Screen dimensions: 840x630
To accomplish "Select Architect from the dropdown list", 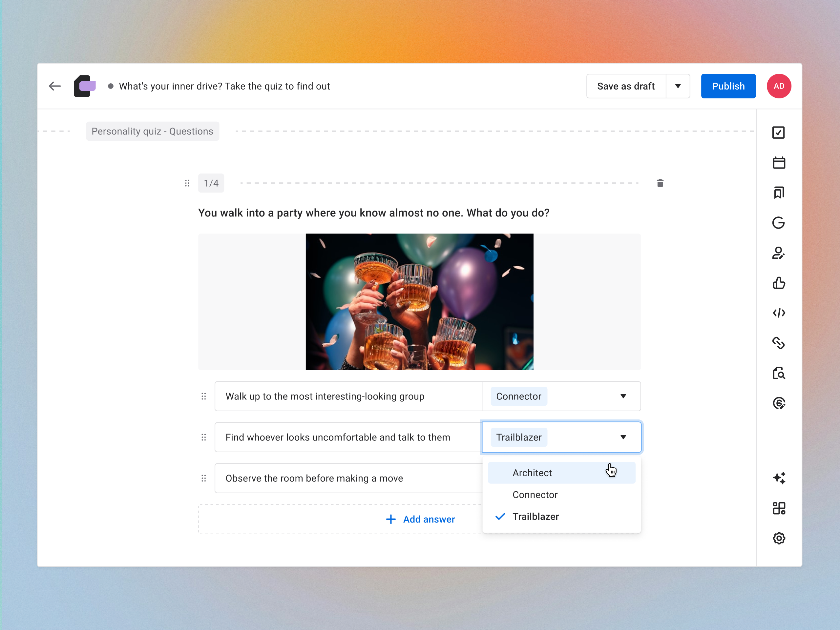I will coord(532,473).
